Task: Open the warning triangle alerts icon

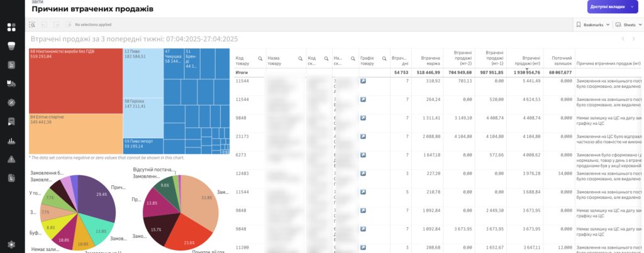Action: pyautogui.click(x=11, y=159)
